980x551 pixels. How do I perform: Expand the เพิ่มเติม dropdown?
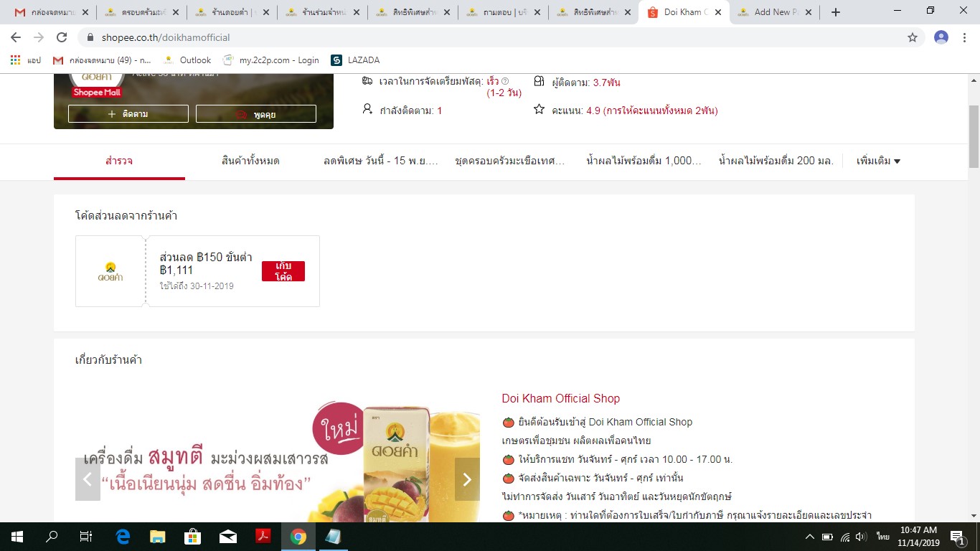click(x=878, y=161)
